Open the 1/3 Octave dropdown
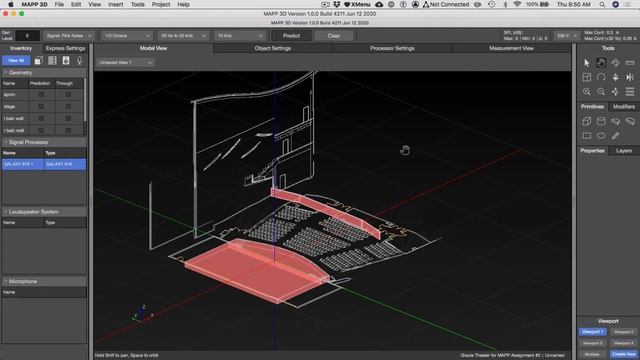The height and width of the screenshot is (360, 640). pyautogui.click(x=127, y=36)
